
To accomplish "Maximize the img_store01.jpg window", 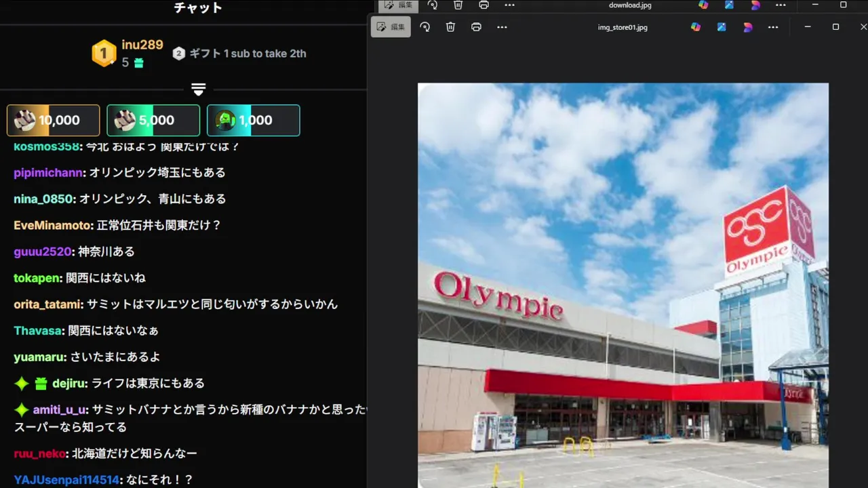I will click(x=835, y=27).
